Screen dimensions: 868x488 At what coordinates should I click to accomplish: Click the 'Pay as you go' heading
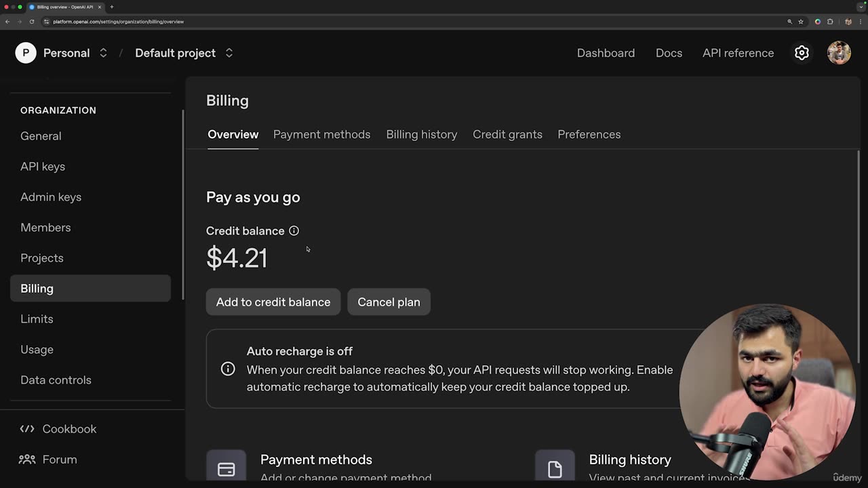tap(253, 197)
